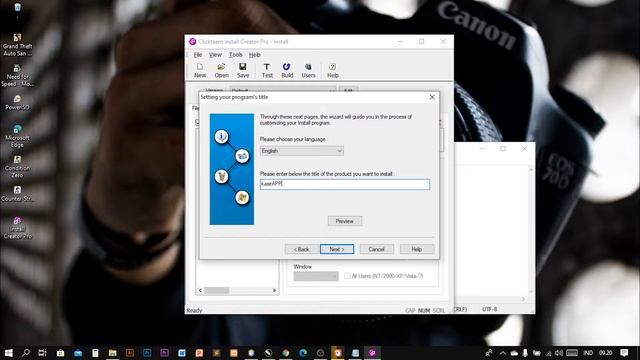Select the Condition Zero desktop shortcut
Image resolution: width=640 pixels, height=360 pixels.
(x=17, y=167)
